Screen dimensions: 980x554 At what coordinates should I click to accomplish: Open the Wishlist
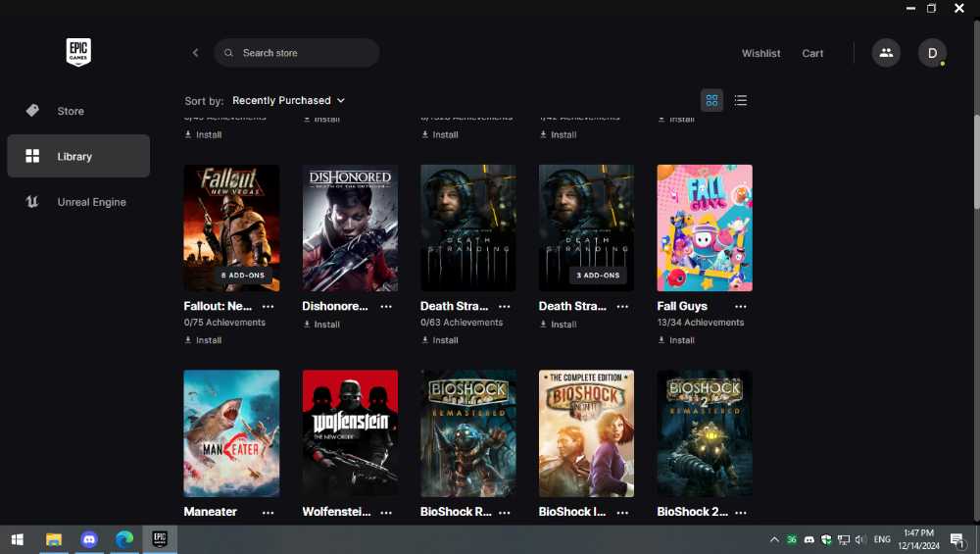tap(760, 53)
